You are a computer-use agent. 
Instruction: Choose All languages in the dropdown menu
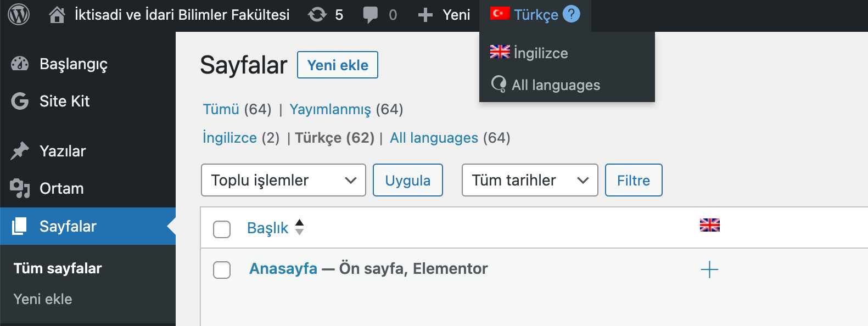click(x=556, y=85)
